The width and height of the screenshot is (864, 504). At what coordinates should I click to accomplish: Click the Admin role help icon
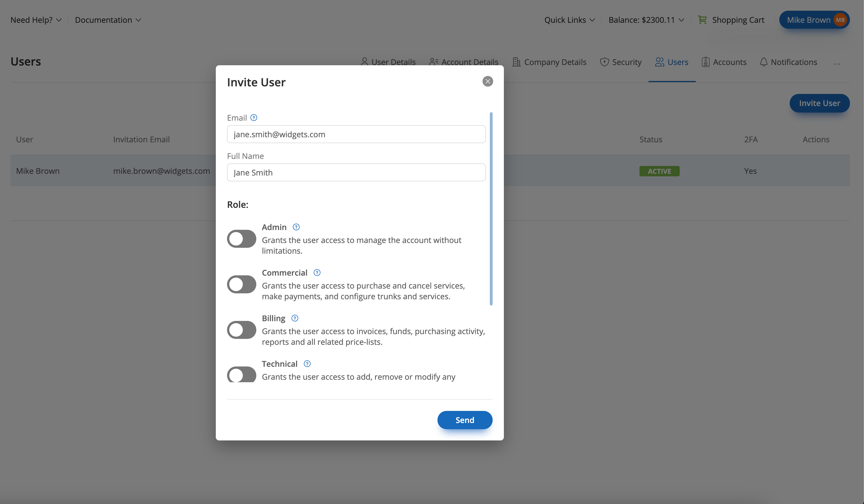click(x=296, y=227)
